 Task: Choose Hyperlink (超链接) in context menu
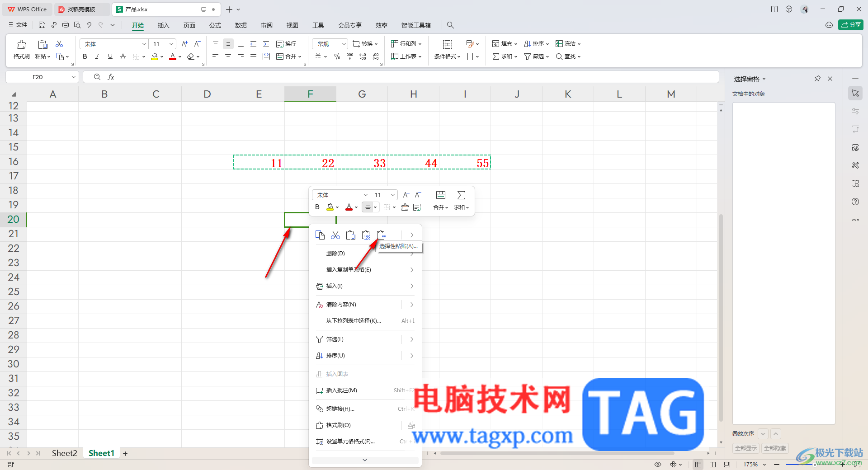pos(365,409)
